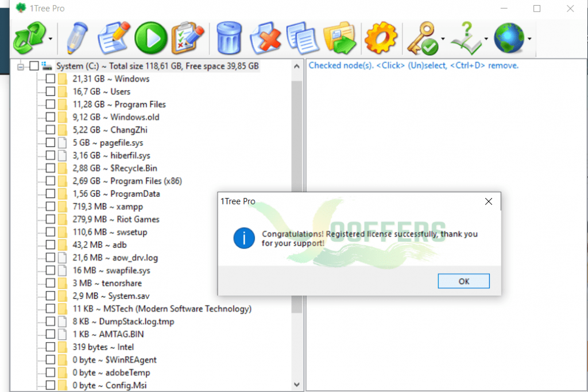Viewport: 588px width, 392px height.
Task: Tick the Windows.old checkbox
Action: click(x=51, y=117)
